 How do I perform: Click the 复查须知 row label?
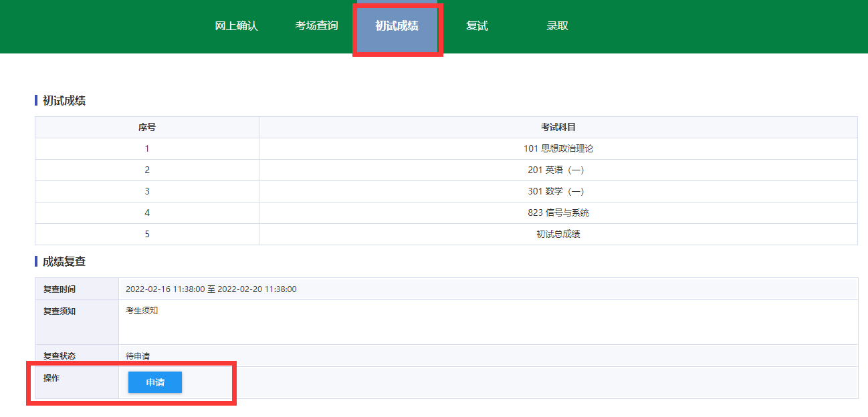pyautogui.click(x=60, y=311)
